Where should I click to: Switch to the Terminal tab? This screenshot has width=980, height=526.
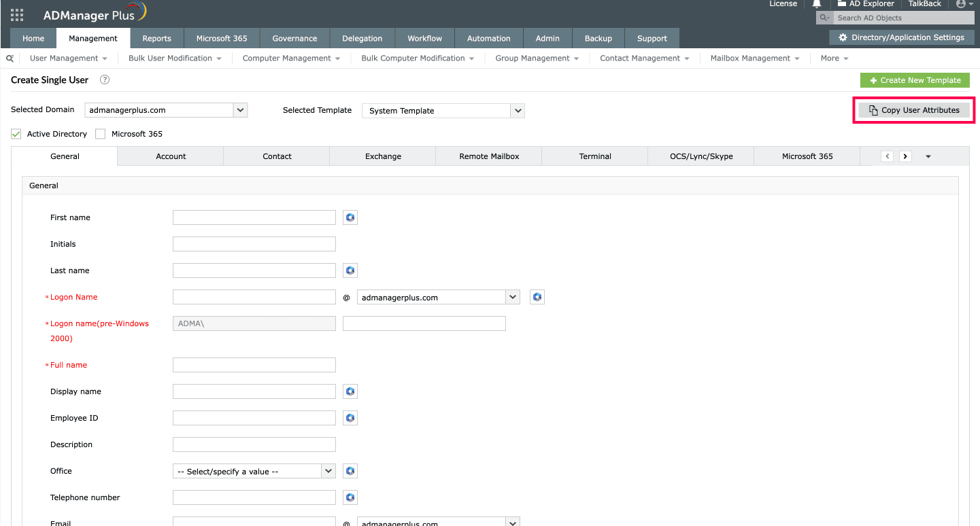click(595, 156)
